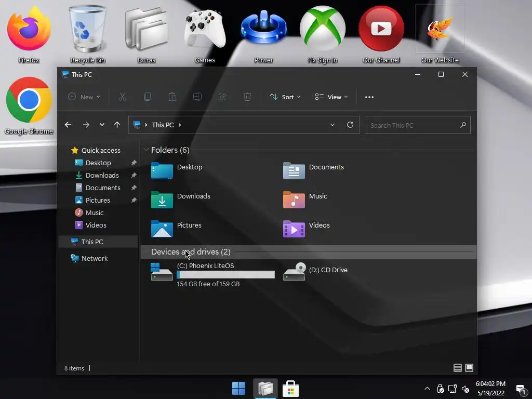Switch to details view in status bar
532x399 pixels.
click(x=457, y=368)
